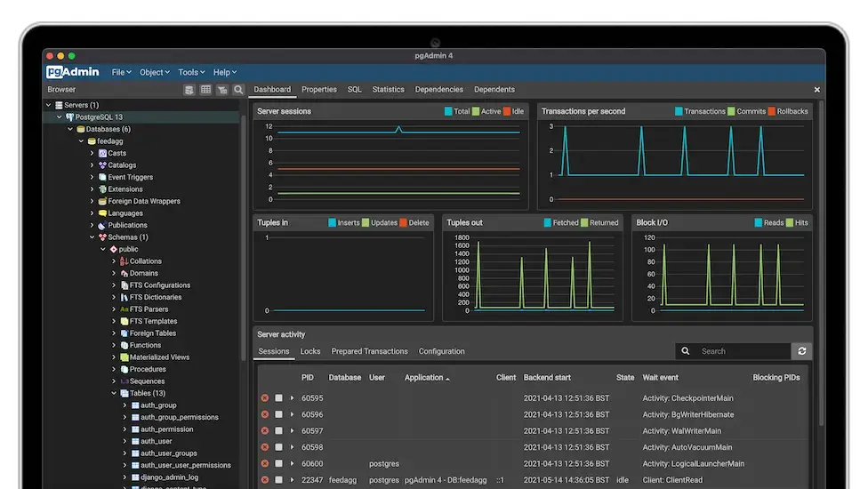868x489 pixels.
Task: Expand the Materialized Views tree node
Action: [x=114, y=357]
